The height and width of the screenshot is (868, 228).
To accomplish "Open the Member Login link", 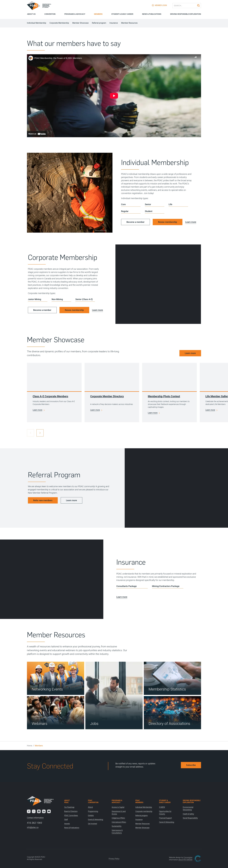I will (x=159, y=5).
